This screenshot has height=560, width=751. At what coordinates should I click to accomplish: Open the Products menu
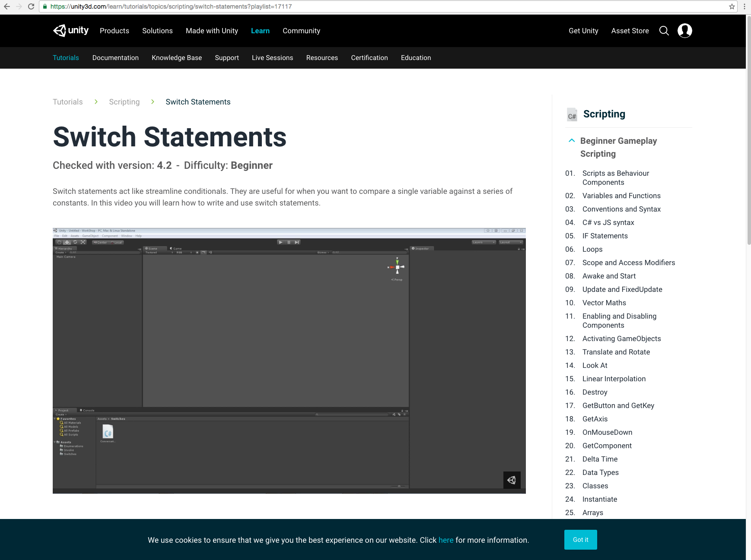115,31
